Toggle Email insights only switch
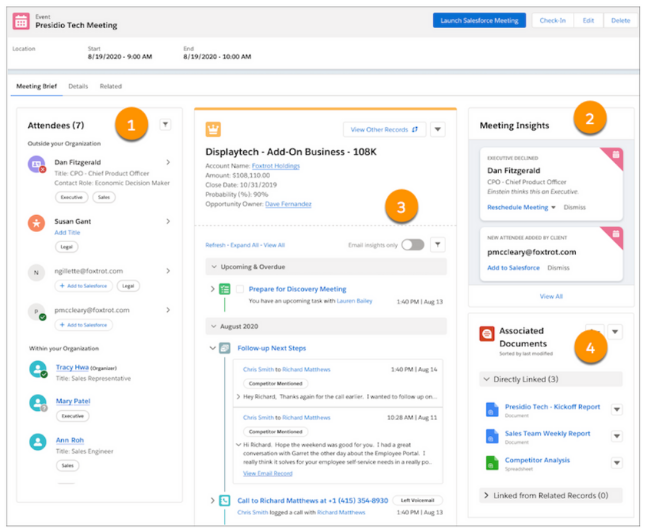The height and width of the screenshot is (532, 648). (413, 245)
